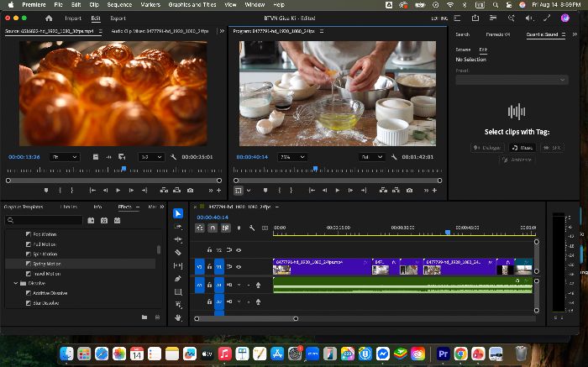
Task: Select the Razor tool
Action: 178,253
